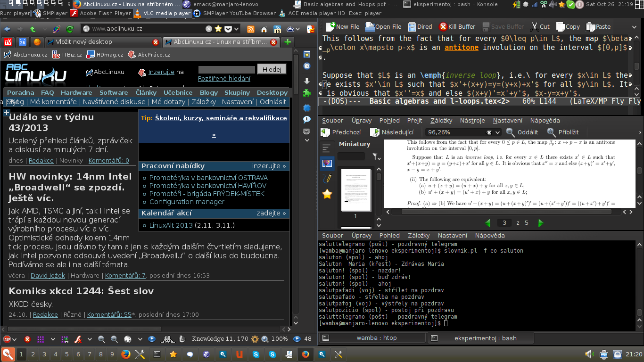Open Okular Záložky menu
644x362 pixels.
tap(441, 120)
